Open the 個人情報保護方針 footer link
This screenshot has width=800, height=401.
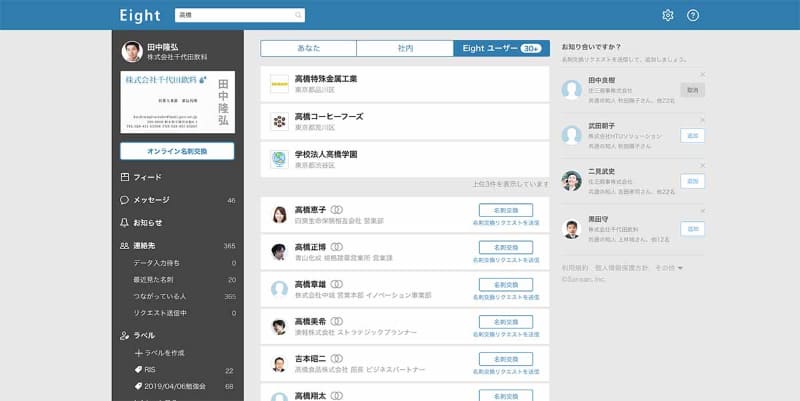[x=621, y=268]
